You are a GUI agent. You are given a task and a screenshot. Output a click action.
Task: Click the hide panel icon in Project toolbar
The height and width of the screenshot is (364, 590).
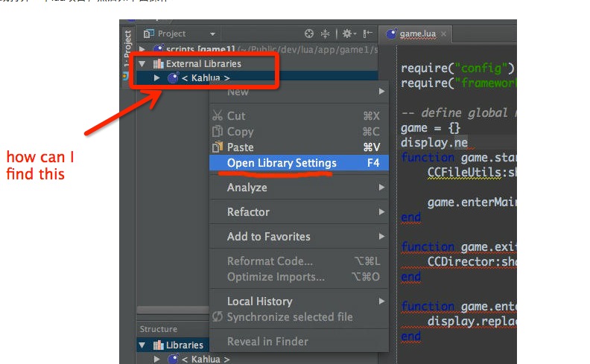coord(367,33)
